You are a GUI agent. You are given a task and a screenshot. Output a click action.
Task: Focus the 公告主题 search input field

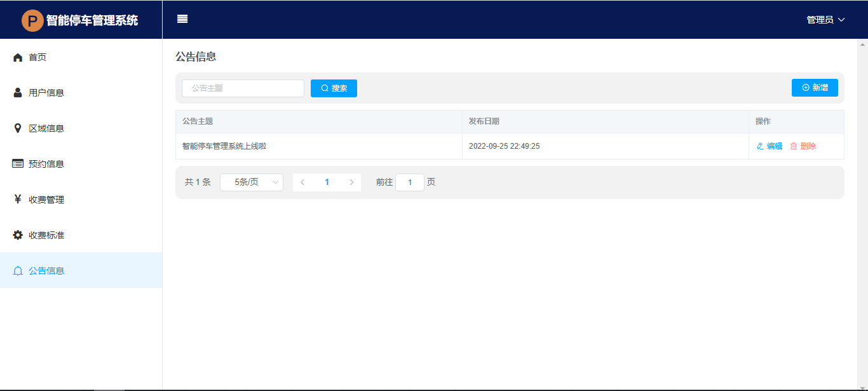[x=243, y=88]
